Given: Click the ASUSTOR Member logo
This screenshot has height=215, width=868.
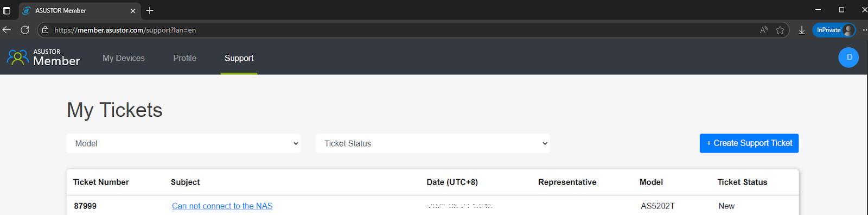Looking at the screenshot, I should (43, 58).
